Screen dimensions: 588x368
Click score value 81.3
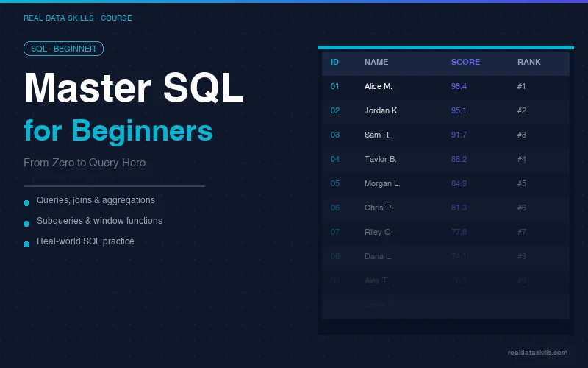(459, 208)
